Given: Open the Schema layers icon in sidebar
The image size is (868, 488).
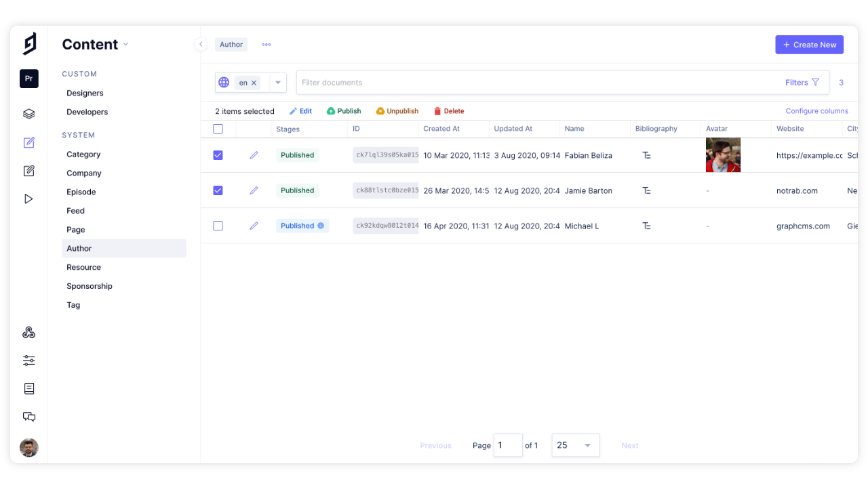Looking at the screenshot, I should click(28, 114).
